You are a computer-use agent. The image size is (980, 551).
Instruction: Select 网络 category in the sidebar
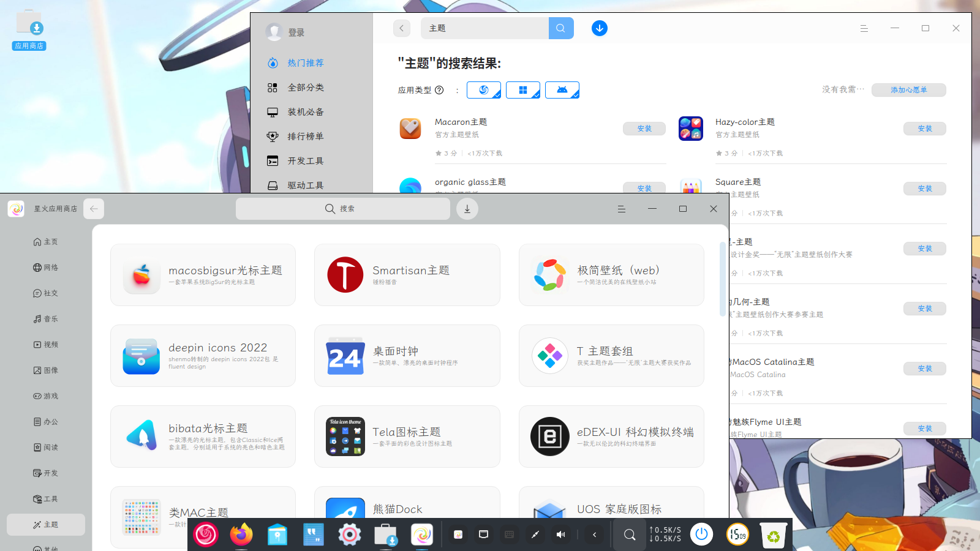(46, 268)
